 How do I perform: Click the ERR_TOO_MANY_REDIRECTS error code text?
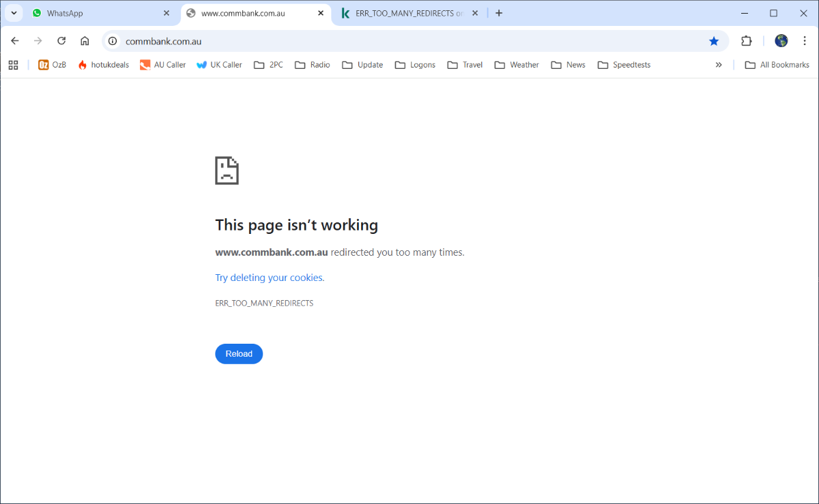[264, 303]
